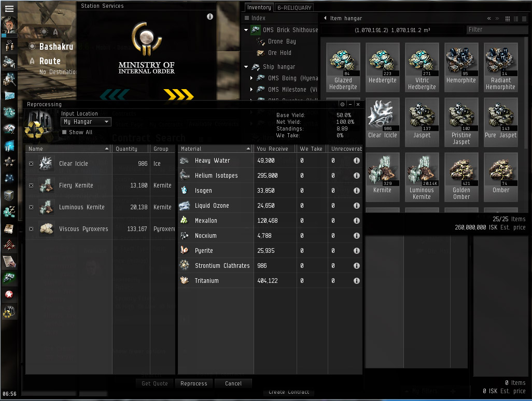Open the mail envelope icon in sidebar

9,96
